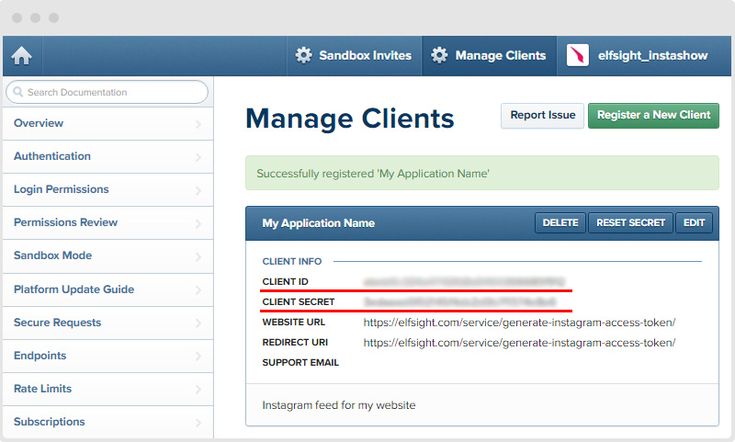Screen dimensions: 735x442
Task: Expand the Authentication sidebar chevron
Action: point(198,157)
